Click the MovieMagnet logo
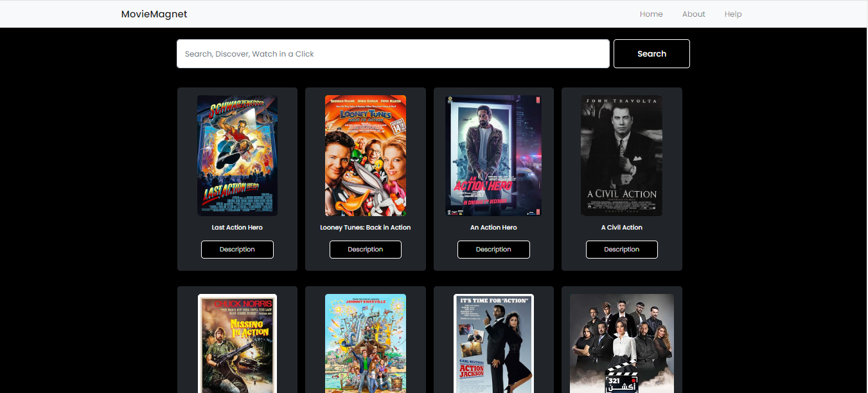 (x=154, y=14)
